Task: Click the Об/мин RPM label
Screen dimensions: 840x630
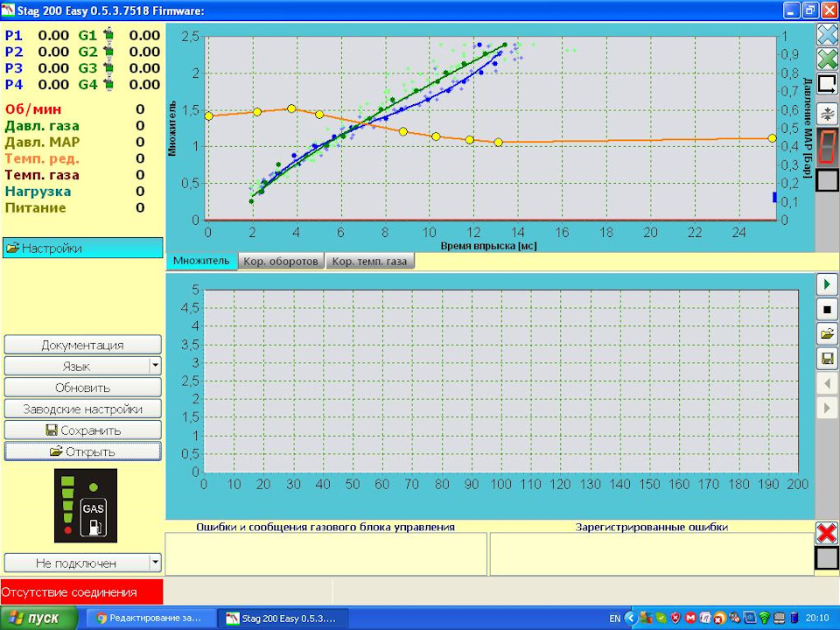Action: [33, 109]
